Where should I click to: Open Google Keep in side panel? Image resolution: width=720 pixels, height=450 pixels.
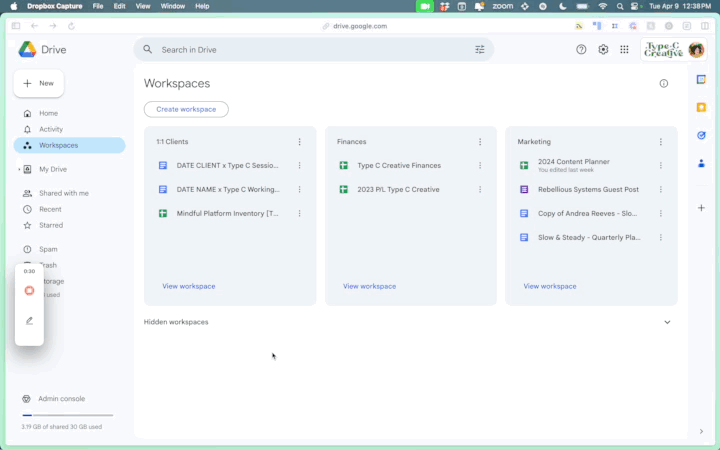[701, 108]
